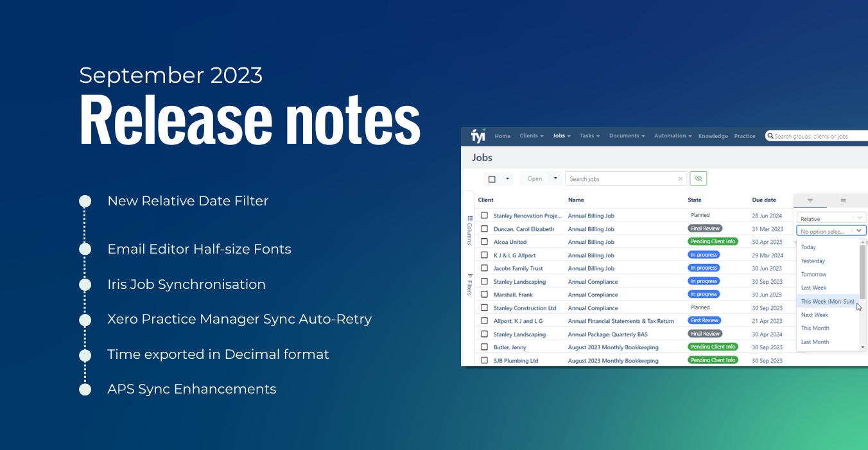Clear the Search jobs field with the X icon

(681, 179)
